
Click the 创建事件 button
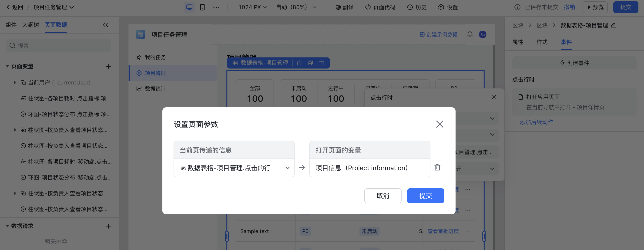tap(574, 63)
